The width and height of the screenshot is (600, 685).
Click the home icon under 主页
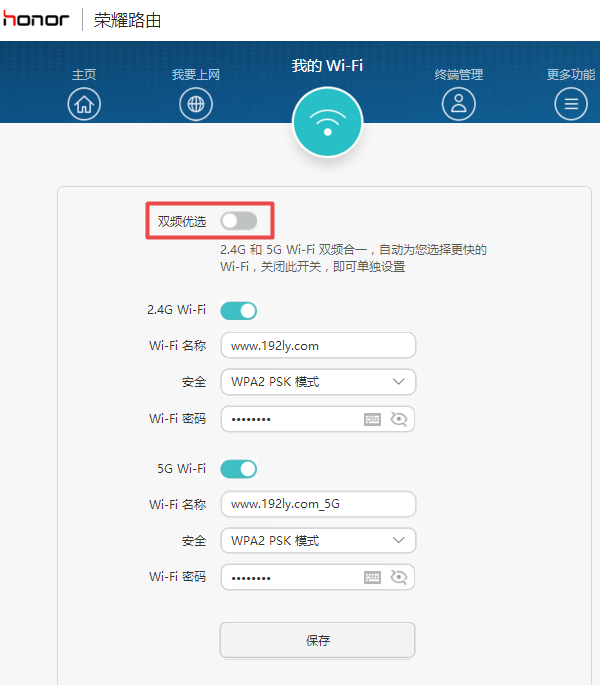click(x=84, y=103)
